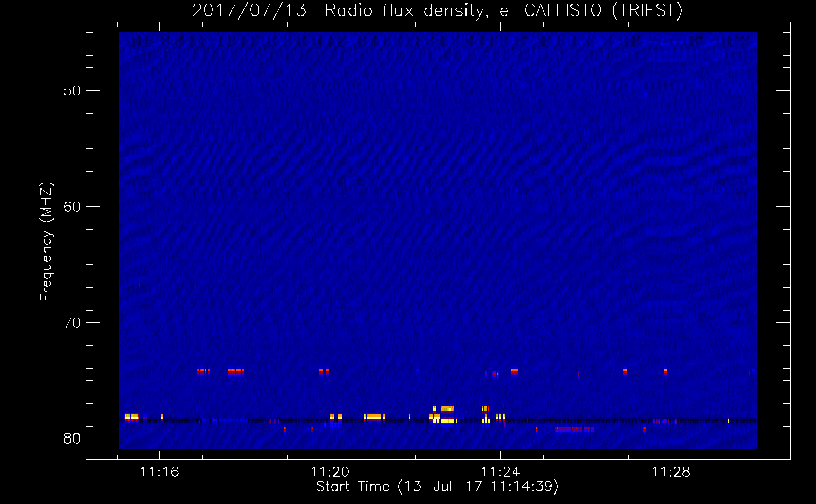Click the 60 frequency tick label

pos(72,207)
